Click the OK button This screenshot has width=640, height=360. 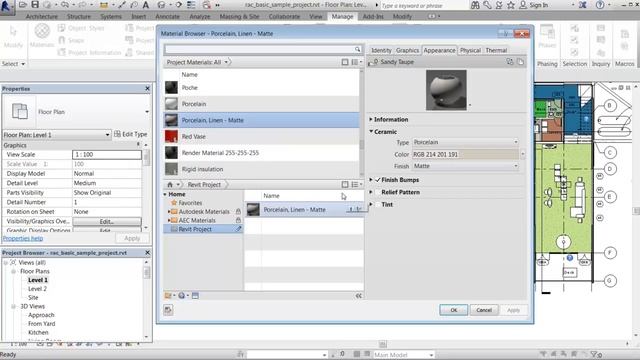pos(453,310)
